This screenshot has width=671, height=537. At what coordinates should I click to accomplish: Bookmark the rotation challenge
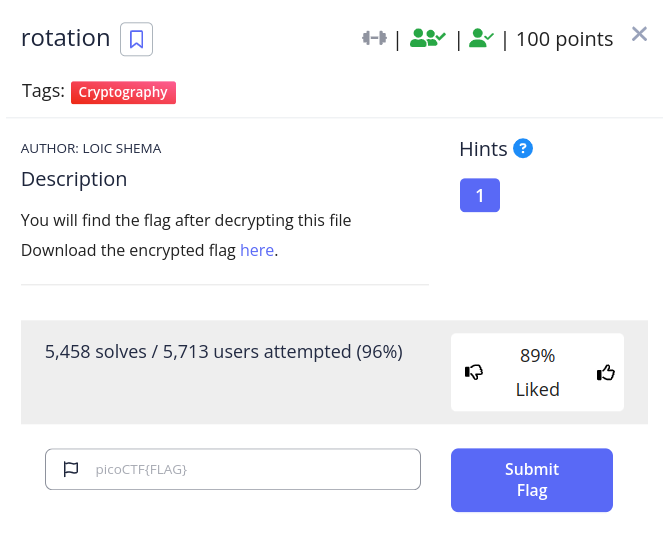[x=136, y=39]
